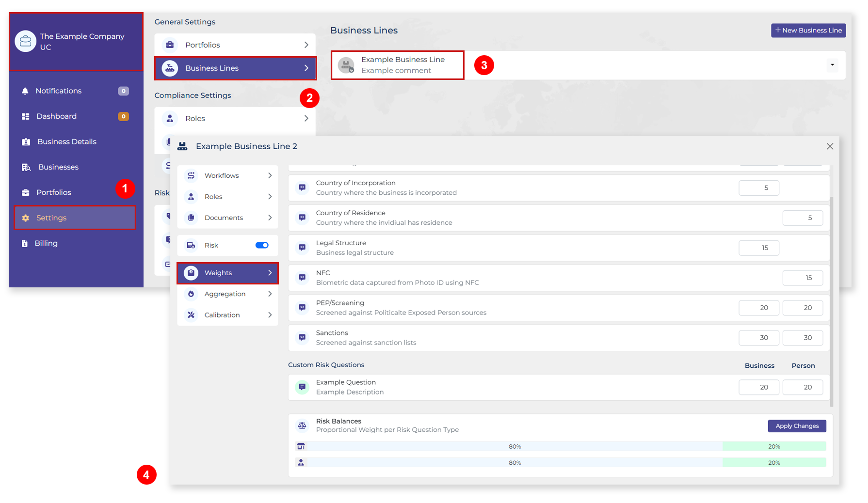This screenshot has width=868, height=503.
Task: Select the Calibration menu label
Action: coord(222,315)
